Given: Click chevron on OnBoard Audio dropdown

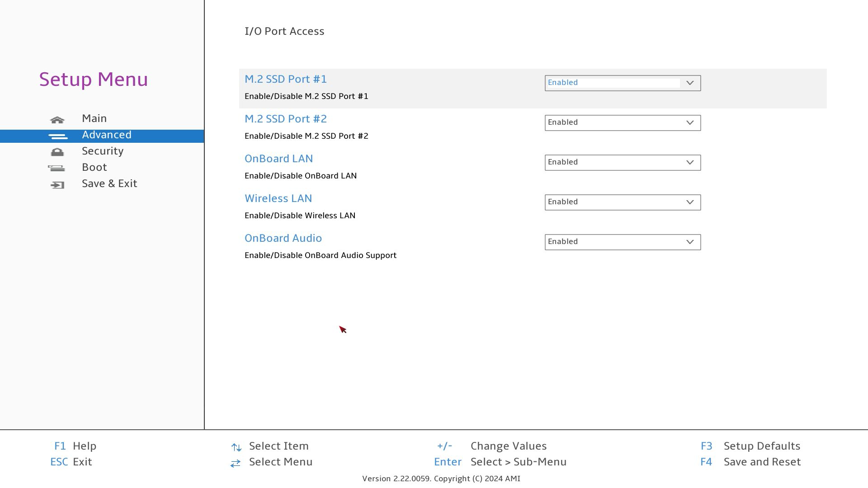Looking at the screenshot, I should coord(690,242).
